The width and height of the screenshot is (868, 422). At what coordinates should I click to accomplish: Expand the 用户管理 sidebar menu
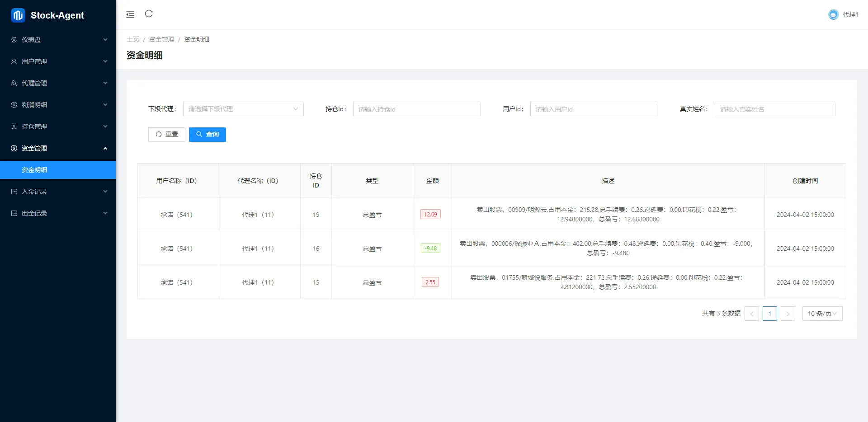(x=58, y=61)
